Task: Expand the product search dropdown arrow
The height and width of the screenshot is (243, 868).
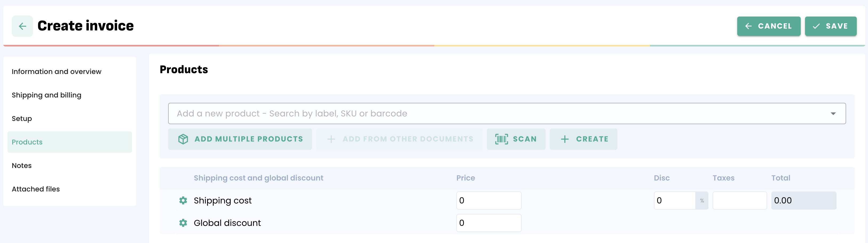Action: click(833, 113)
